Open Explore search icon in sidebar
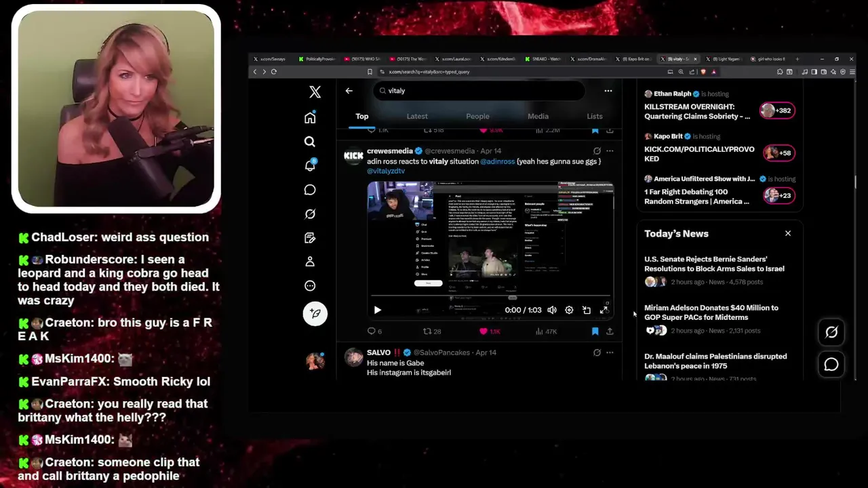This screenshot has height=488, width=868. pos(310,142)
